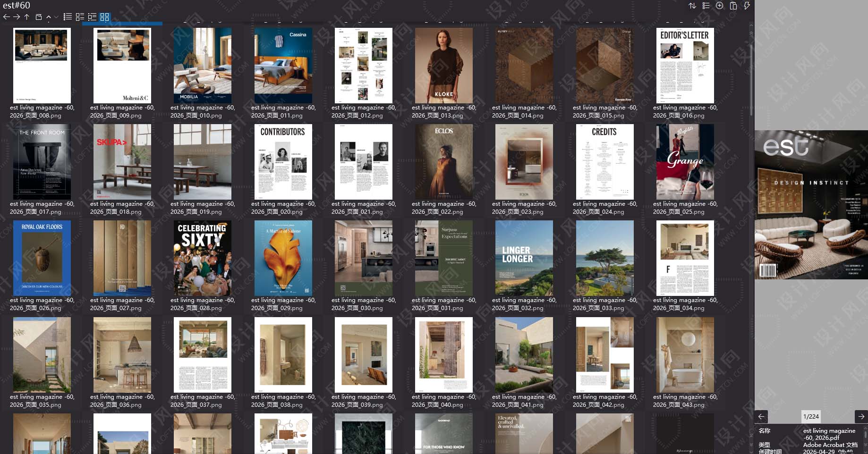The width and height of the screenshot is (868, 454).
Task: Switch to the details list view
Action: tap(92, 17)
